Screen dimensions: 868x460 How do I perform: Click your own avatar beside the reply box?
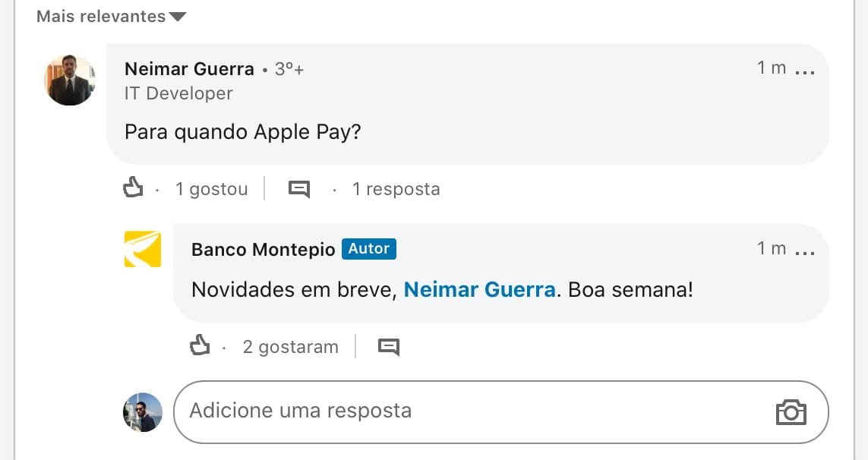(143, 412)
